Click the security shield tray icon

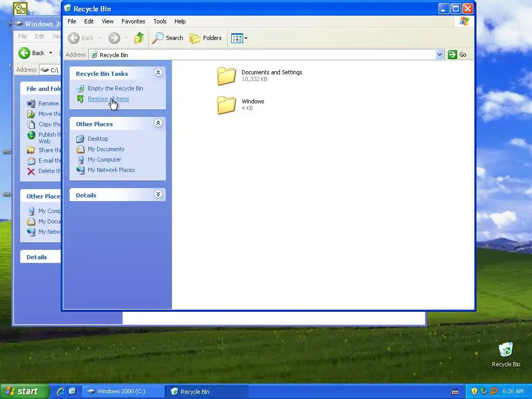pos(474,391)
